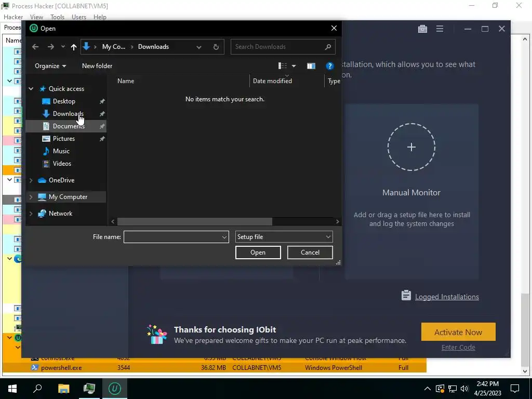532x399 pixels.
Task: Open the volume control in tray
Action: pos(464,389)
